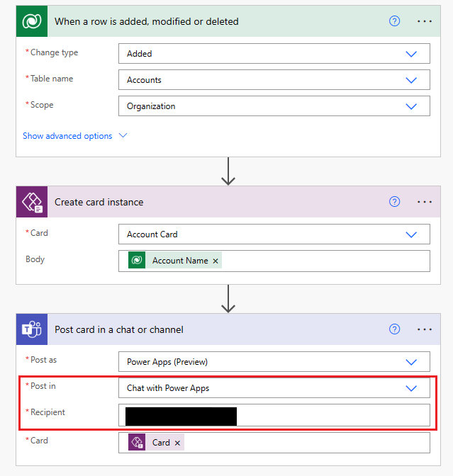The width and height of the screenshot is (453, 476).
Task: Click the card icon in the Card token
Action: [x=137, y=442]
